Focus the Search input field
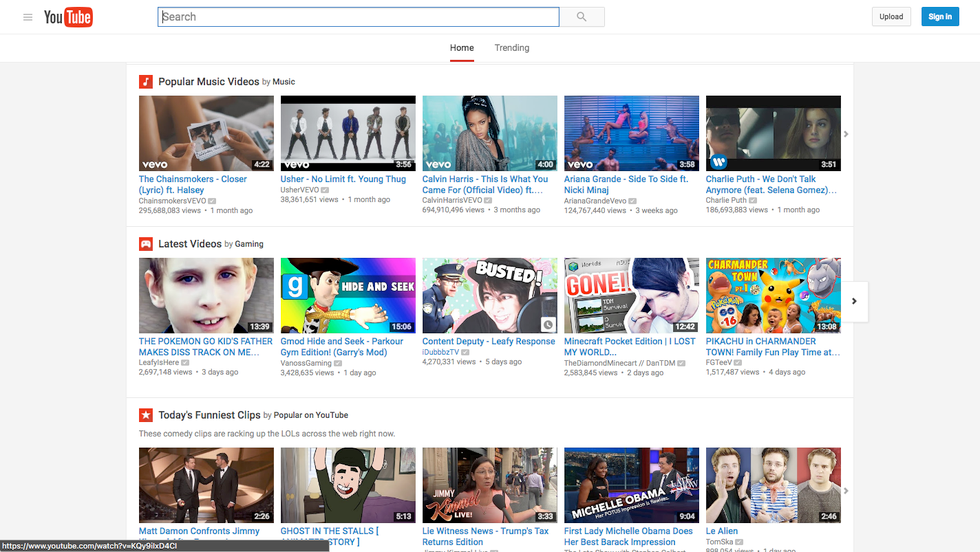 (358, 17)
